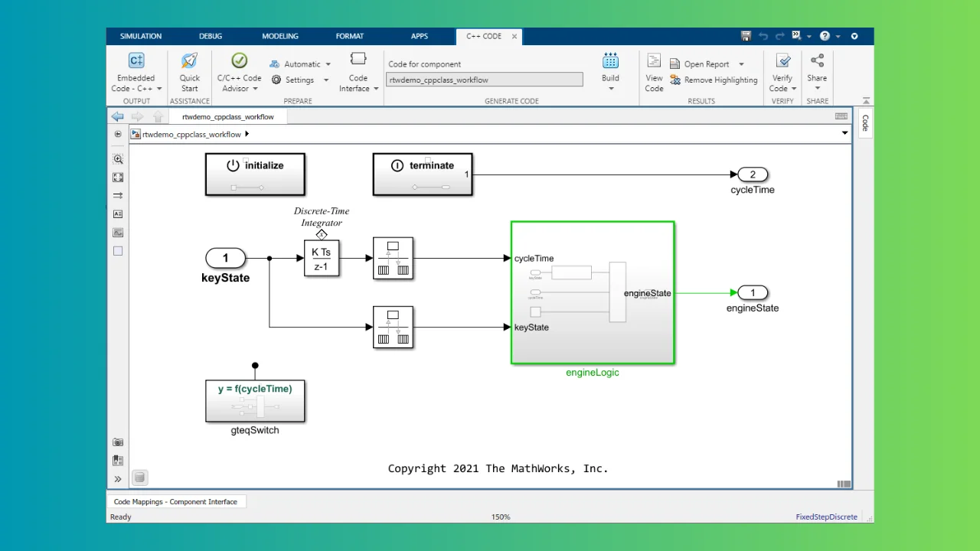Select the rtwdemo_cppclass_workflow canvas tab

coord(228,116)
